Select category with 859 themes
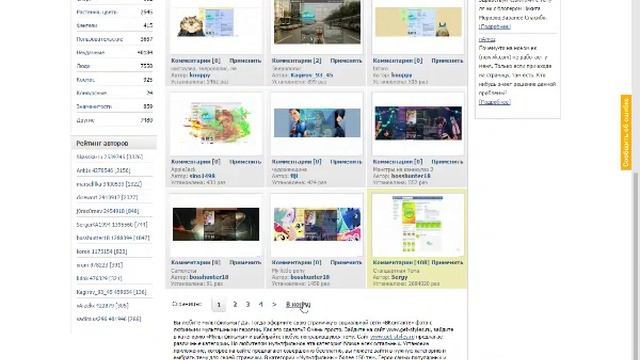The image size is (640, 360). coord(114,106)
